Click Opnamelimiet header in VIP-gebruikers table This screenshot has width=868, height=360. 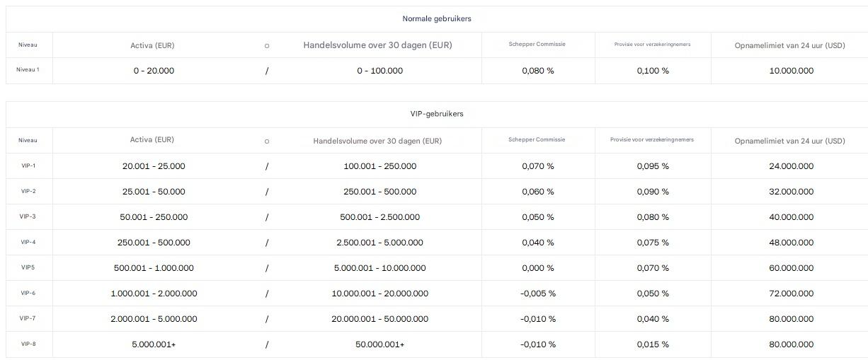pos(789,141)
